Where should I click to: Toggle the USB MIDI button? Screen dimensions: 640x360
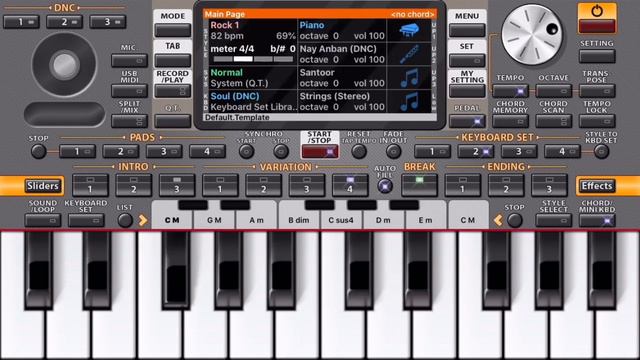pos(129,91)
